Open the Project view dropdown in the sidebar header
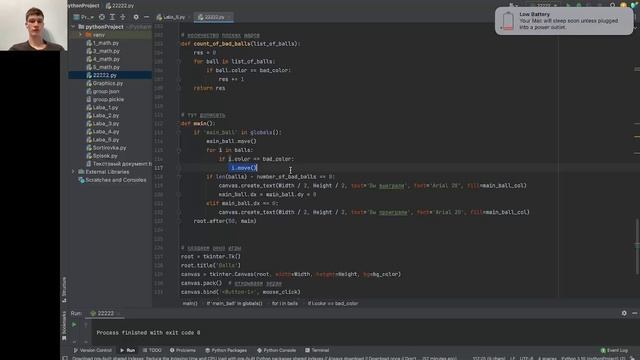Viewport: 640px width, 360px height. tap(84, 17)
